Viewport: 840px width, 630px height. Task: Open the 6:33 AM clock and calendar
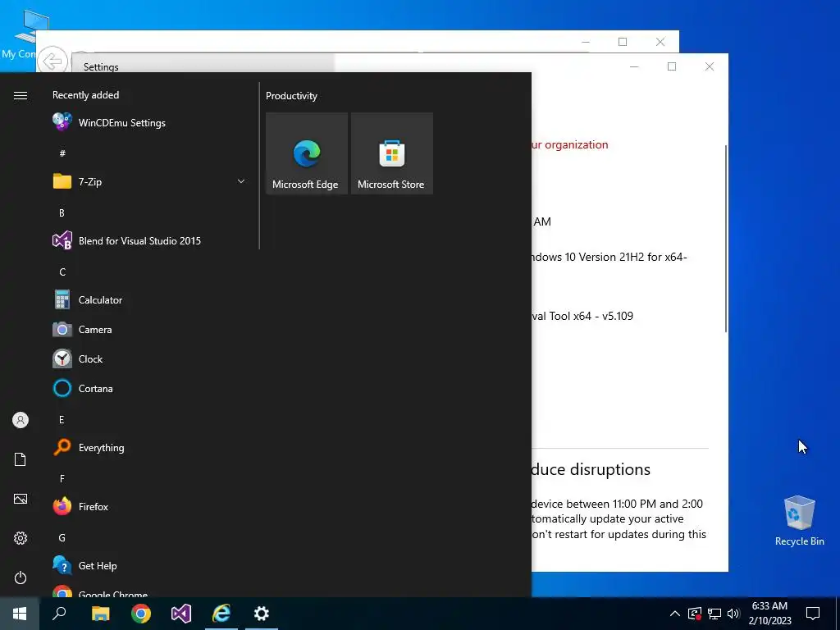point(769,614)
